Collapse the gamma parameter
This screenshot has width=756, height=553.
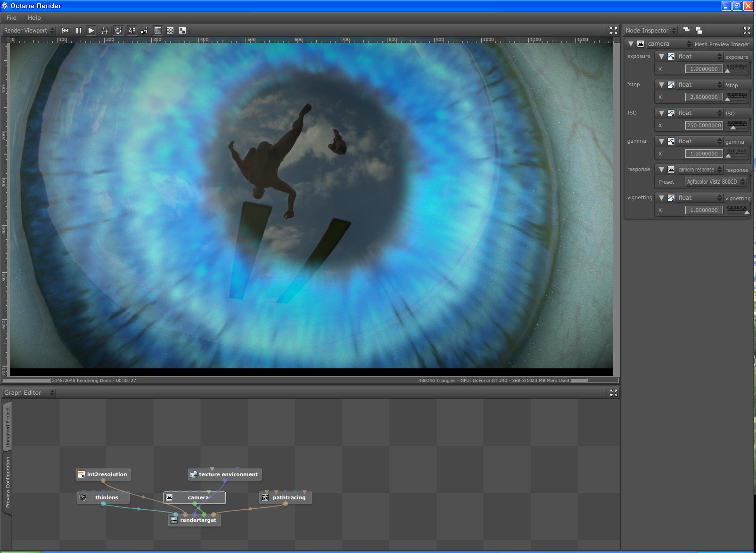(x=661, y=141)
